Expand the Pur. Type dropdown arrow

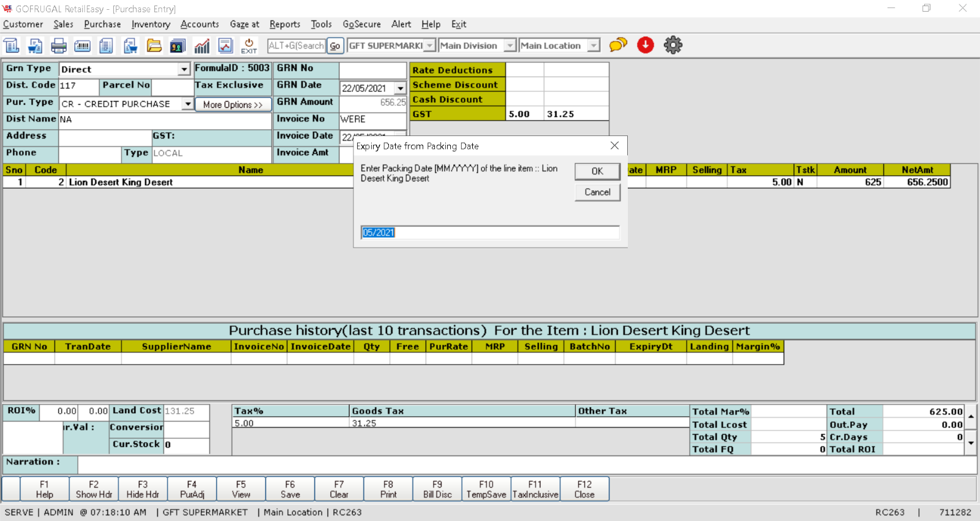click(x=187, y=104)
